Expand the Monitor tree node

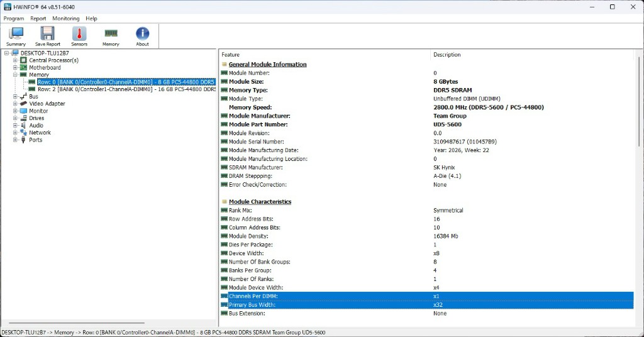[15, 111]
